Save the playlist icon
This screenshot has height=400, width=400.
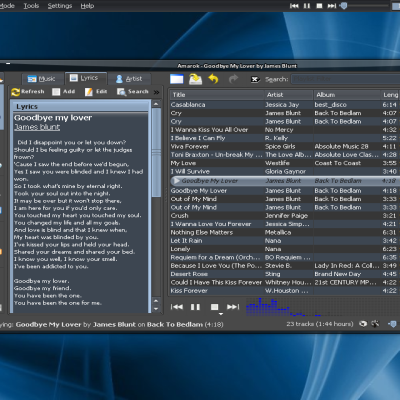coord(195,79)
